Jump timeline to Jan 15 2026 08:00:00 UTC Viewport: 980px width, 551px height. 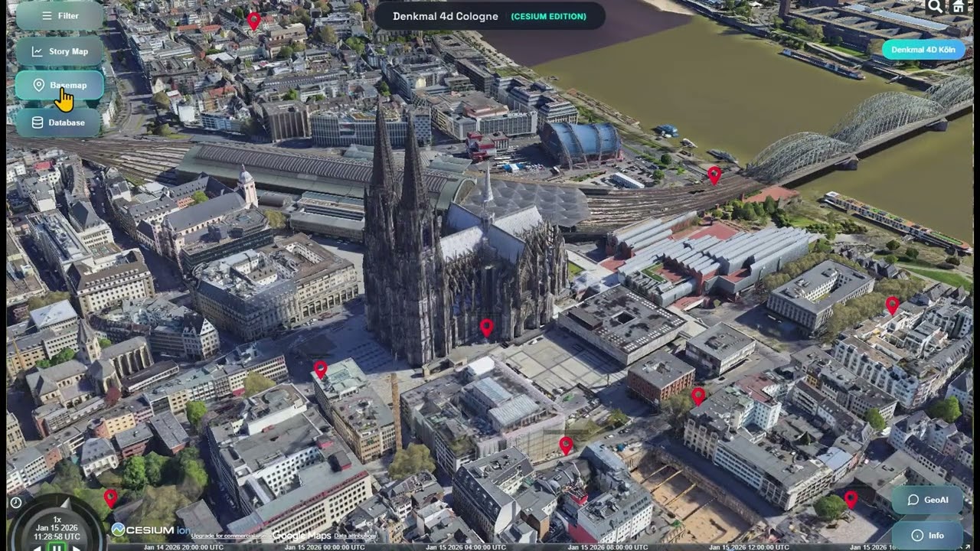pos(607,547)
